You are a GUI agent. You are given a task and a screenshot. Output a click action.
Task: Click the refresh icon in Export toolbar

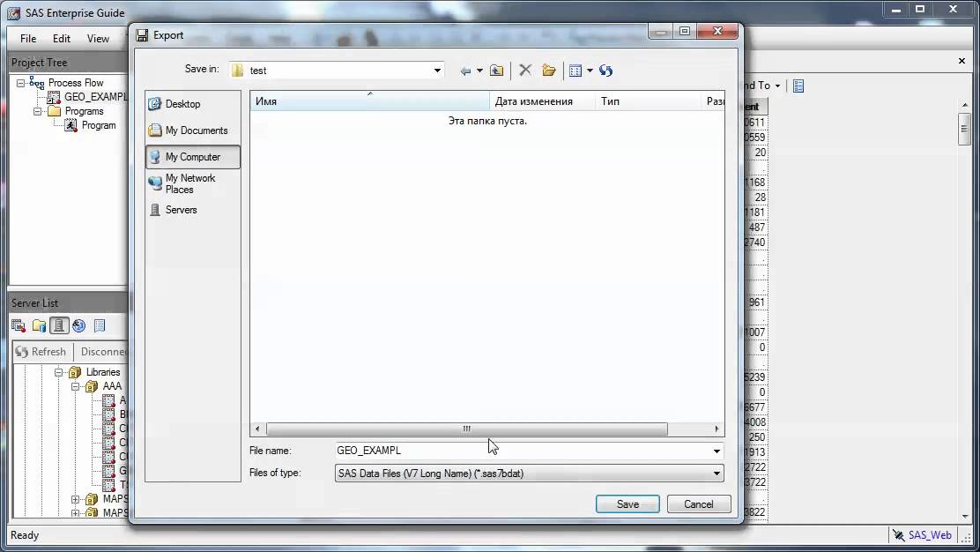point(605,71)
